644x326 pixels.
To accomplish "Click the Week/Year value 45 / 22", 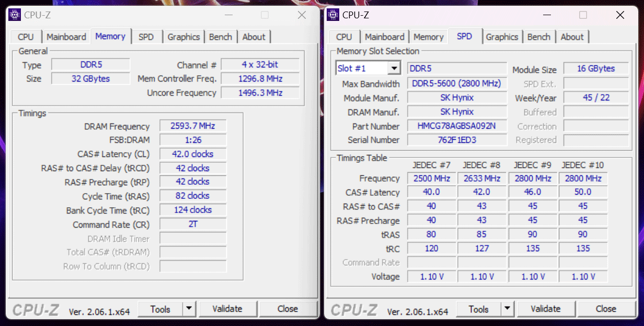I will tap(596, 97).
